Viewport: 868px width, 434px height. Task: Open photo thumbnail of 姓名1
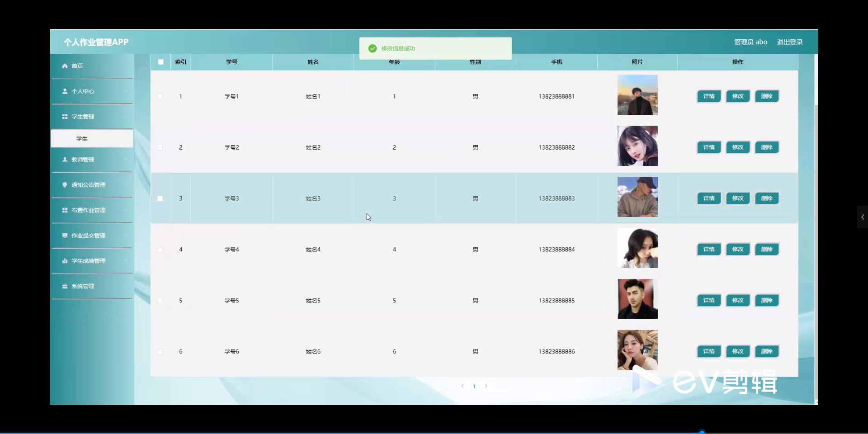(637, 95)
